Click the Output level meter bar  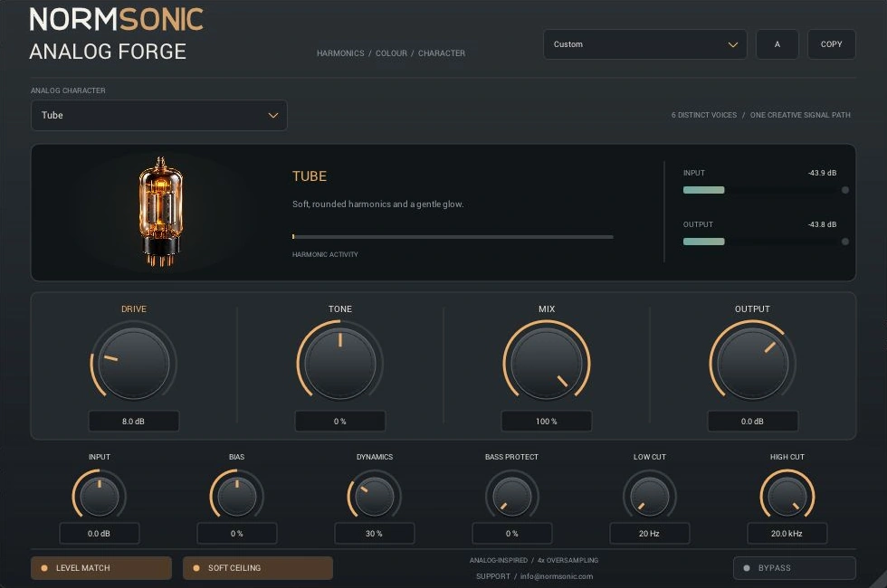pyautogui.click(x=761, y=242)
